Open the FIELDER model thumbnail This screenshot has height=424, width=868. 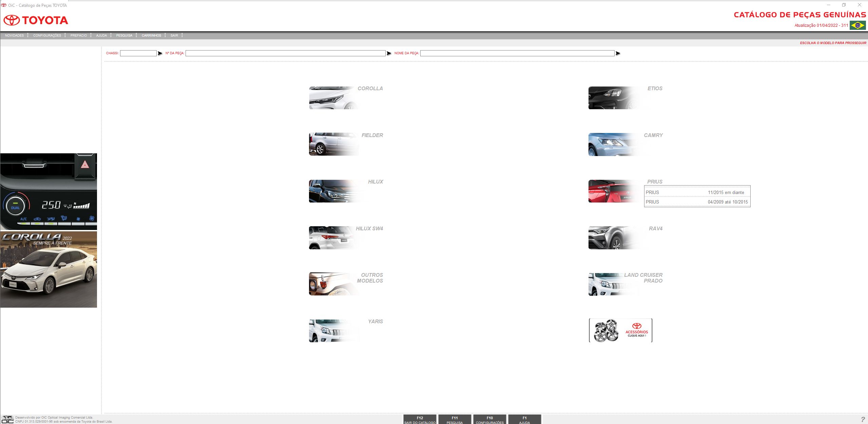(333, 144)
